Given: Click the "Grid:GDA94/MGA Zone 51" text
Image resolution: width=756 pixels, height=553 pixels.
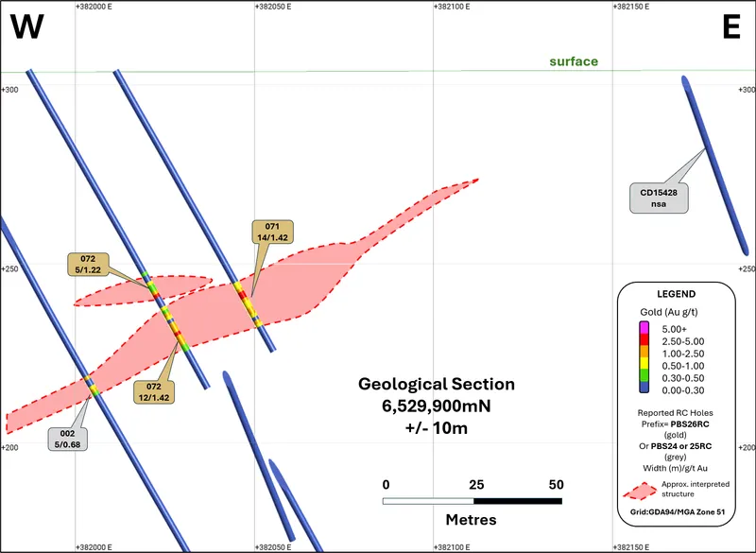Looking at the screenshot, I should point(678,512).
